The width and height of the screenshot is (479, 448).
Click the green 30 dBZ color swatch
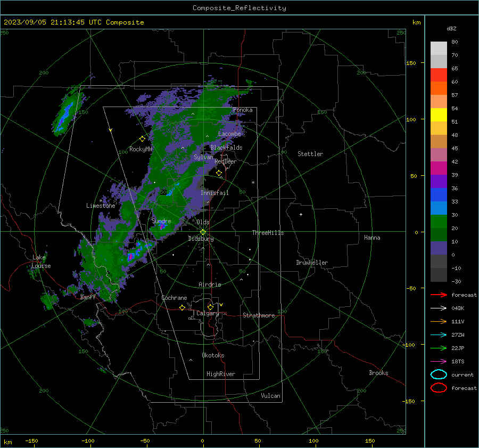click(439, 221)
